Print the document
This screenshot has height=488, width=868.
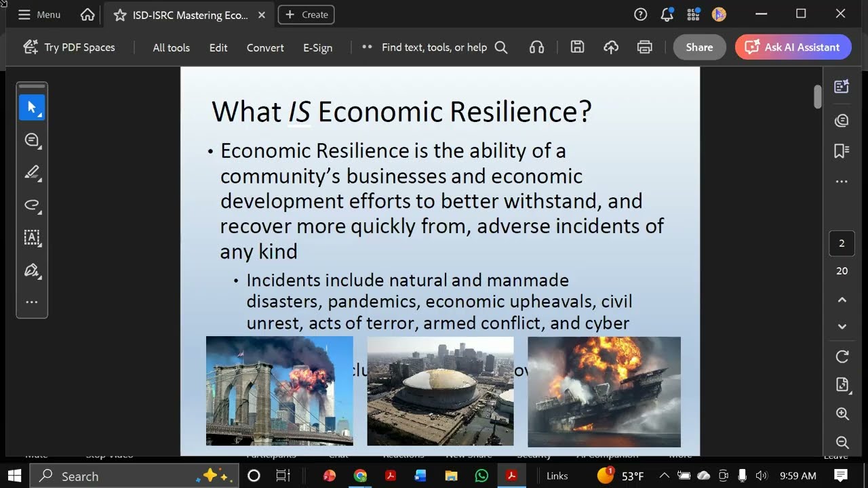click(x=645, y=47)
